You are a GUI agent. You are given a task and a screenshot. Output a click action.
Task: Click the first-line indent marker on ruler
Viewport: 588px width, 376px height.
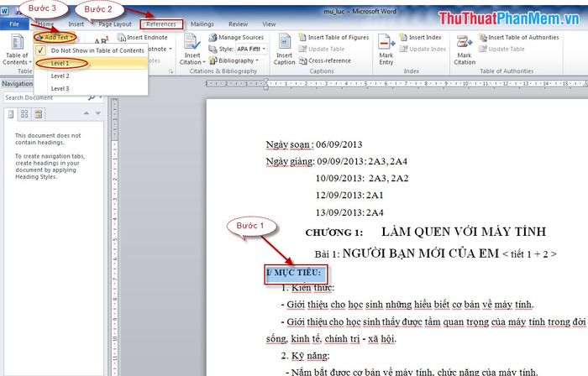[x=266, y=81]
